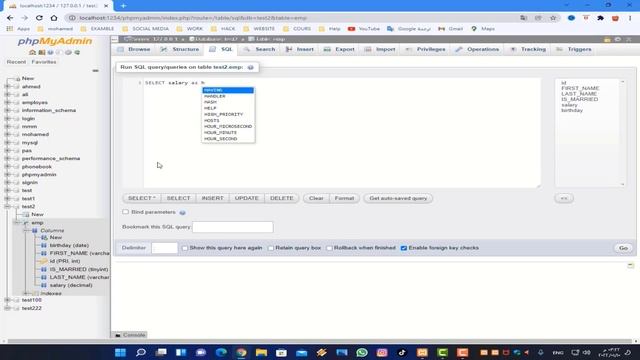Click the Tracking tab icon
The width and height of the screenshot is (640, 360).
pos(513,49)
